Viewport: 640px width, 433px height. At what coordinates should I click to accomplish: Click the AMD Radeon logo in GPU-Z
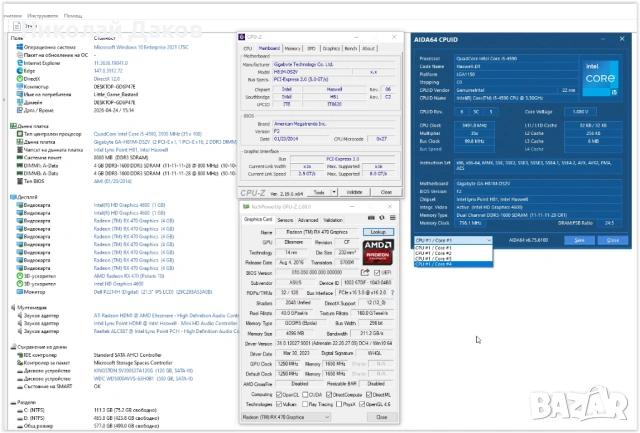click(378, 252)
